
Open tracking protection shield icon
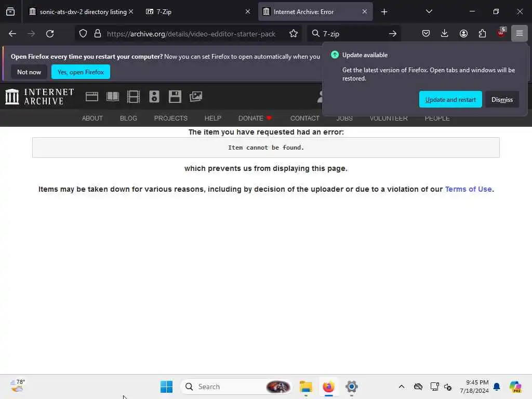tap(83, 34)
